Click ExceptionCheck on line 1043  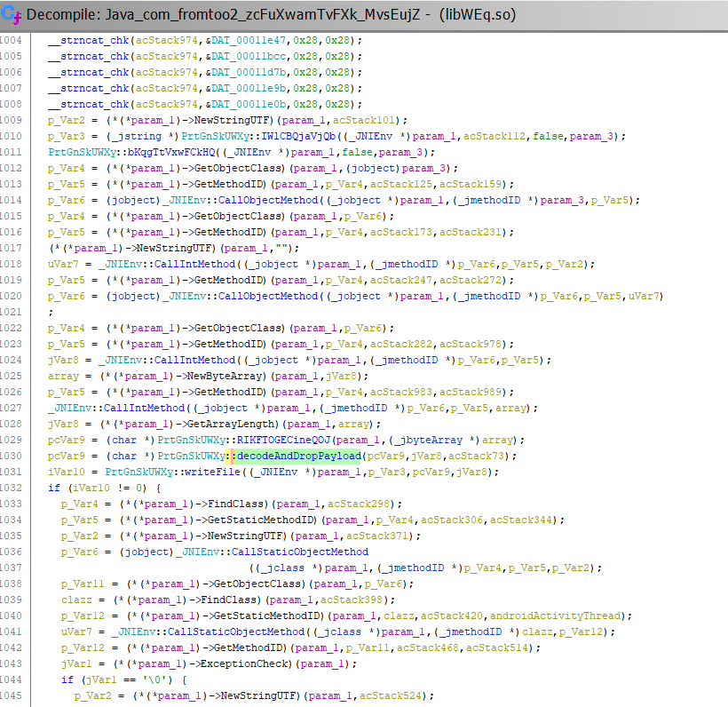244,663
